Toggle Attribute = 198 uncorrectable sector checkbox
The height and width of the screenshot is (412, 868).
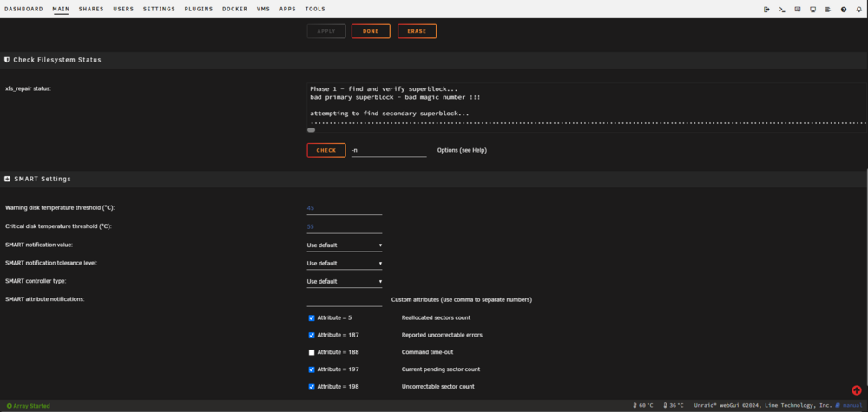[x=312, y=387]
